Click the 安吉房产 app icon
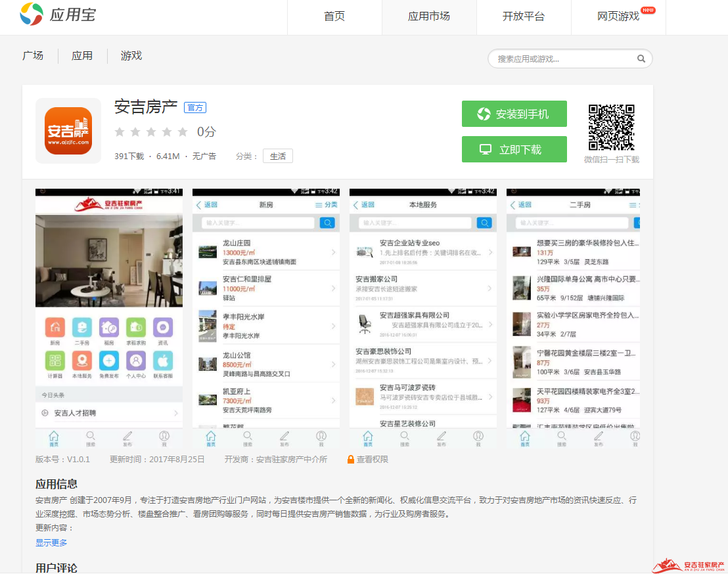This screenshot has height=574, width=728. pyautogui.click(x=68, y=131)
